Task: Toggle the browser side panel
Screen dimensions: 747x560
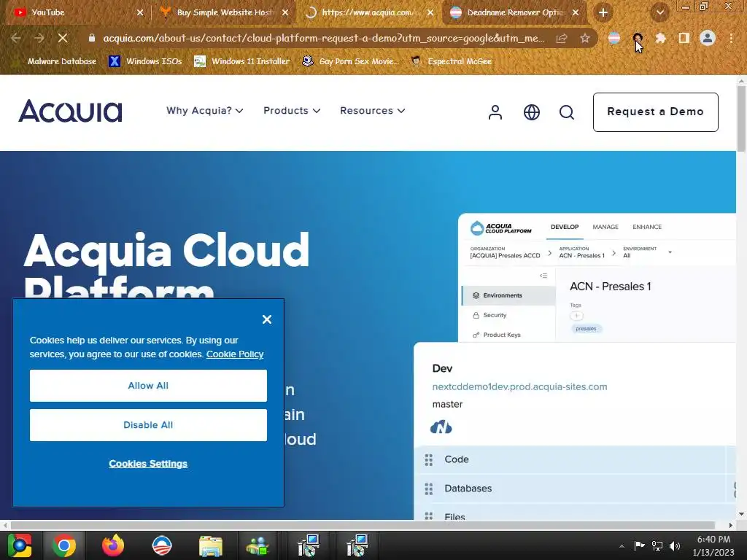Action: coord(684,38)
